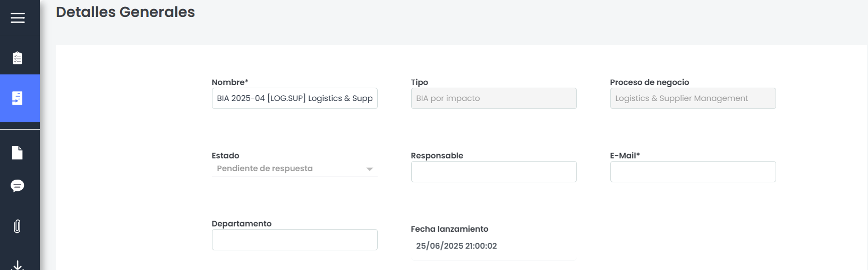Click the Fecha lanzamiento label
Viewport: 868px width, 270px height.
click(x=449, y=229)
